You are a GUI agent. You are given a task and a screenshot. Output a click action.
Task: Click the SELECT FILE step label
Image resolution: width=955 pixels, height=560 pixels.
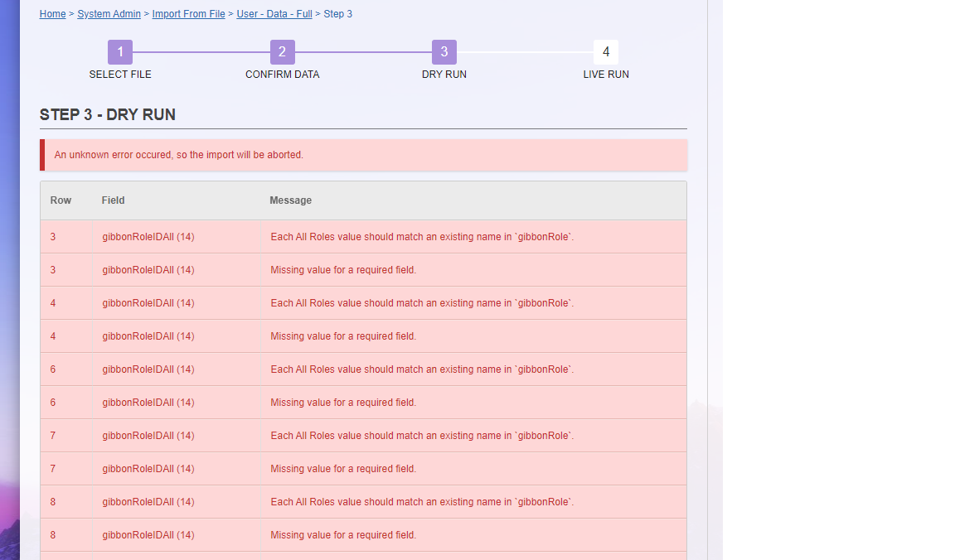pyautogui.click(x=120, y=75)
